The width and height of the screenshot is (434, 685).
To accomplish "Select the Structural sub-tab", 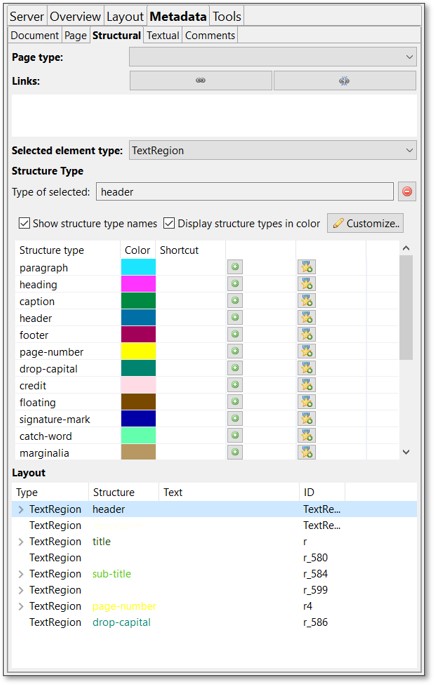I will (117, 35).
